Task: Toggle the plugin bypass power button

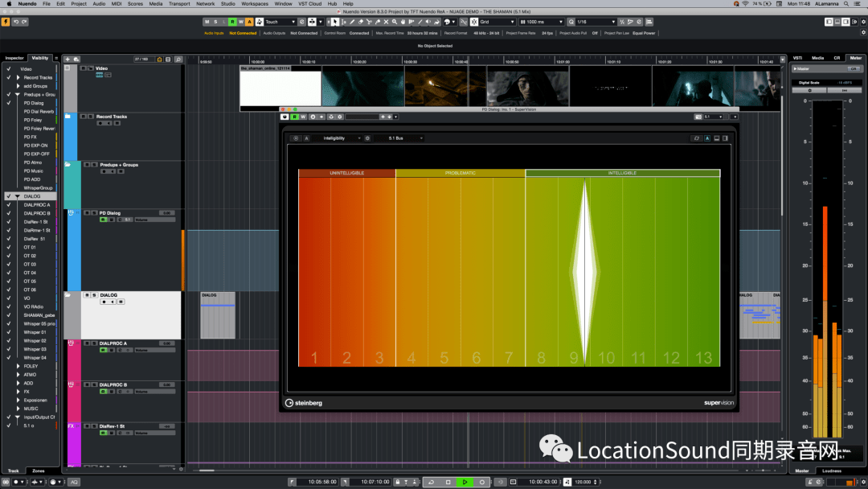Action: [285, 117]
